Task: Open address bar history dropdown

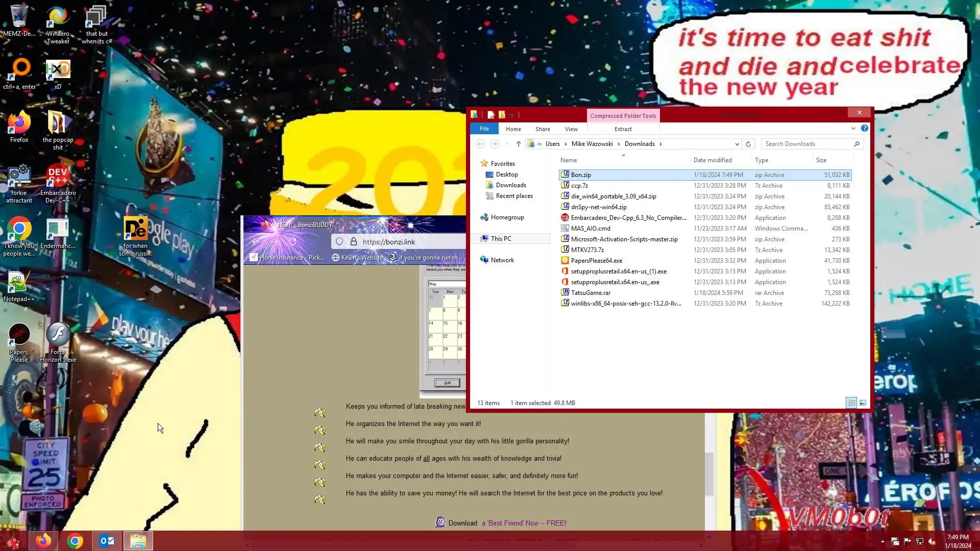Action: [737, 144]
